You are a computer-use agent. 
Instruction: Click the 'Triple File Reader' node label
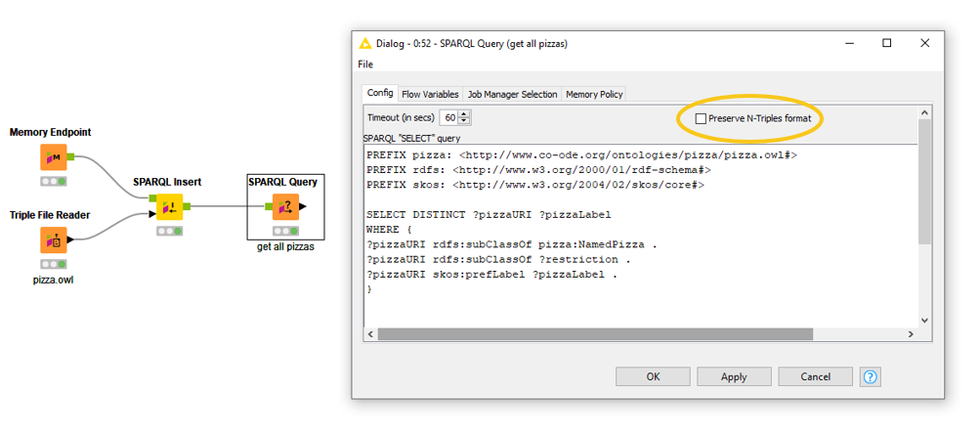pos(50,215)
